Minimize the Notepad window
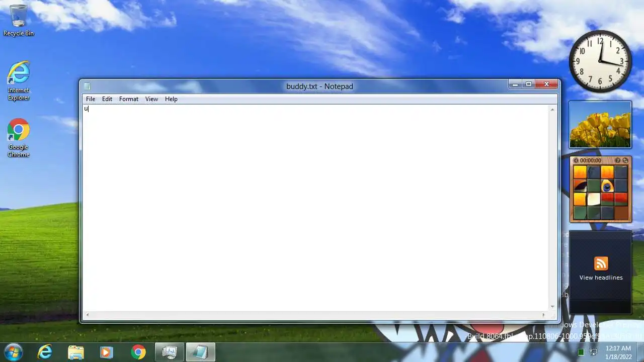644x362 pixels. 515,84
